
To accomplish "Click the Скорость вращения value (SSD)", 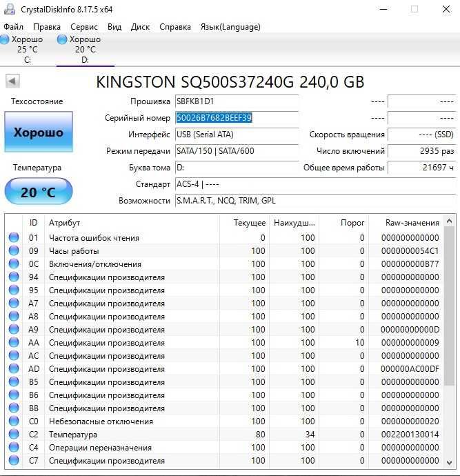I will pos(422,135).
